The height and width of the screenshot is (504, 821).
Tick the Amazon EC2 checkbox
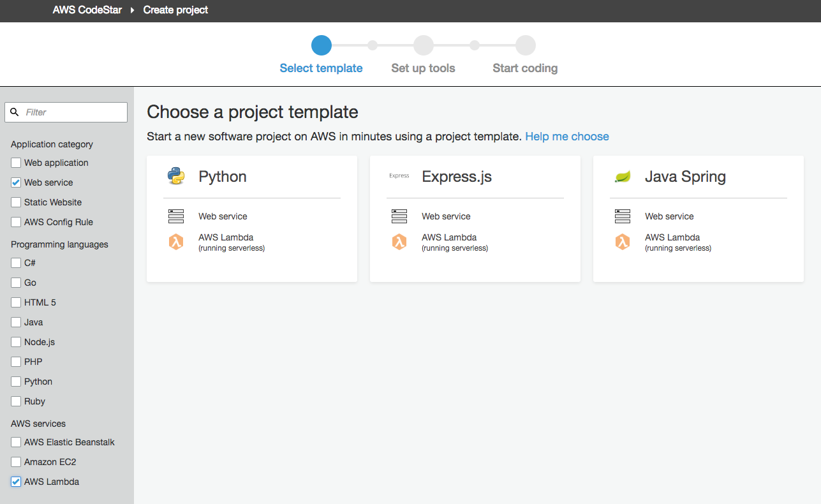[x=16, y=462]
